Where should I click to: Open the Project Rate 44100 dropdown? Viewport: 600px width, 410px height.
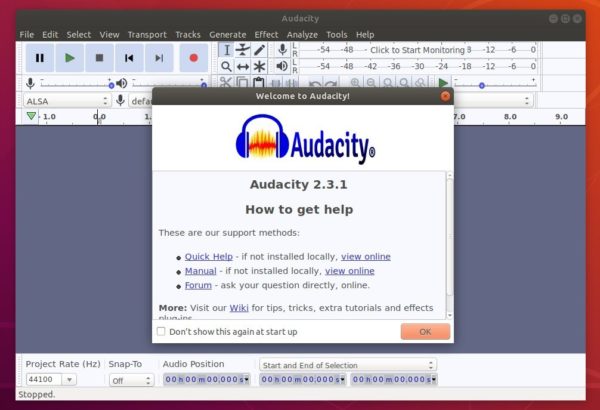point(70,379)
